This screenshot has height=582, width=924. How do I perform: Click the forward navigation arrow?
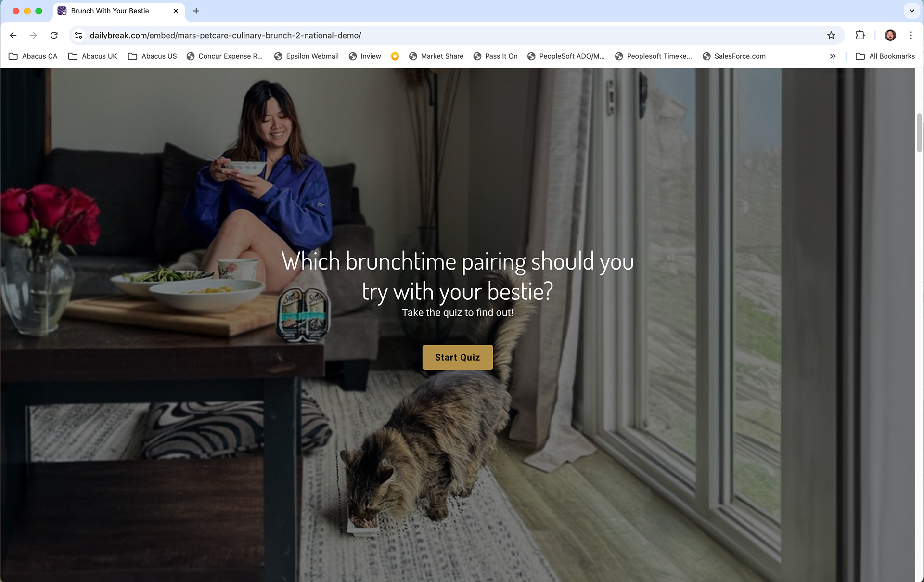33,35
